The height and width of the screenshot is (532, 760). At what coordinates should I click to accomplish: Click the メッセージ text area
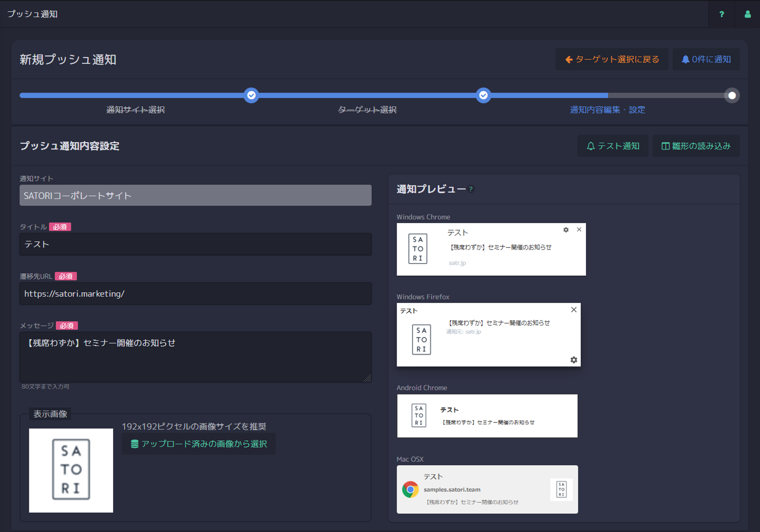pyautogui.click(x=195, y=357)
